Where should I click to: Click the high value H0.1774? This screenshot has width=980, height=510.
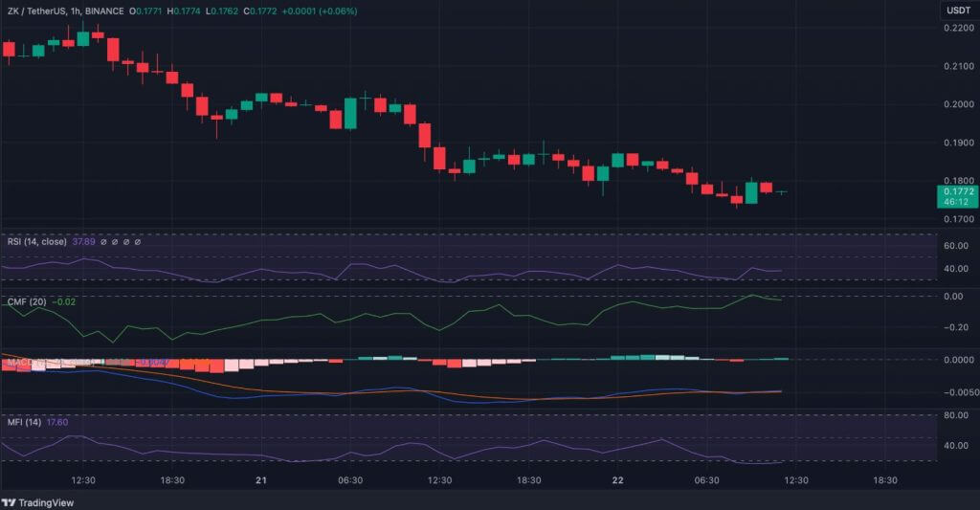click(184, 11)
